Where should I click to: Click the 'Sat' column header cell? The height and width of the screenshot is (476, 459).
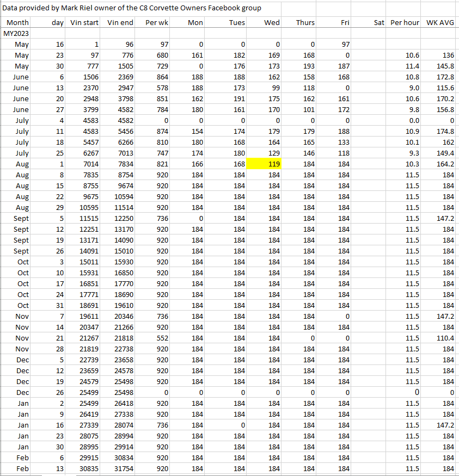[369, 22]
